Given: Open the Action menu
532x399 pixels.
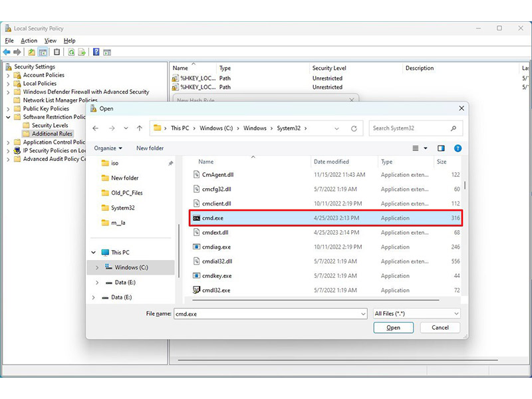Looking at the screenshot, I should tap(29, 41).
